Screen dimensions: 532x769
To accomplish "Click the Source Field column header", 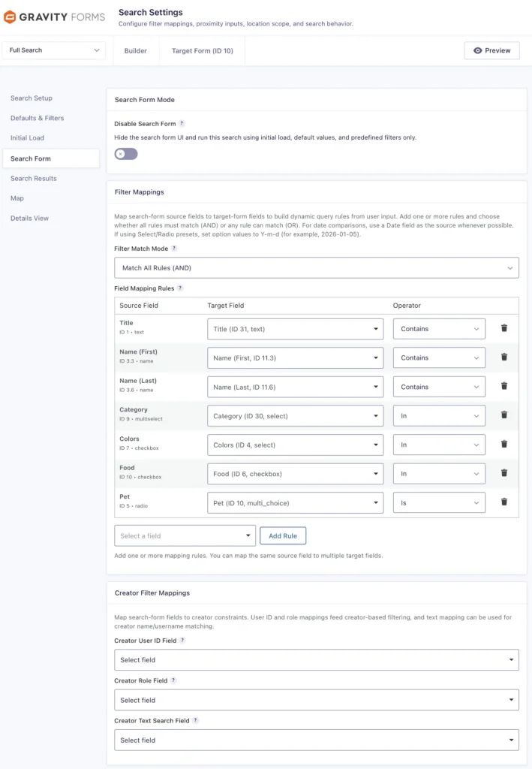I will (139, 305).
